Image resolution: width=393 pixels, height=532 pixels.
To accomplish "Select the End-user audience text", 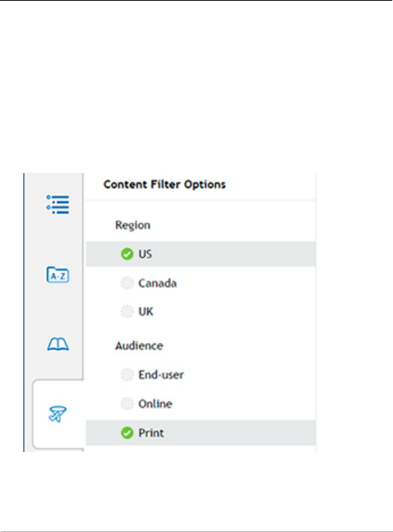I will (x=161, y=375).
